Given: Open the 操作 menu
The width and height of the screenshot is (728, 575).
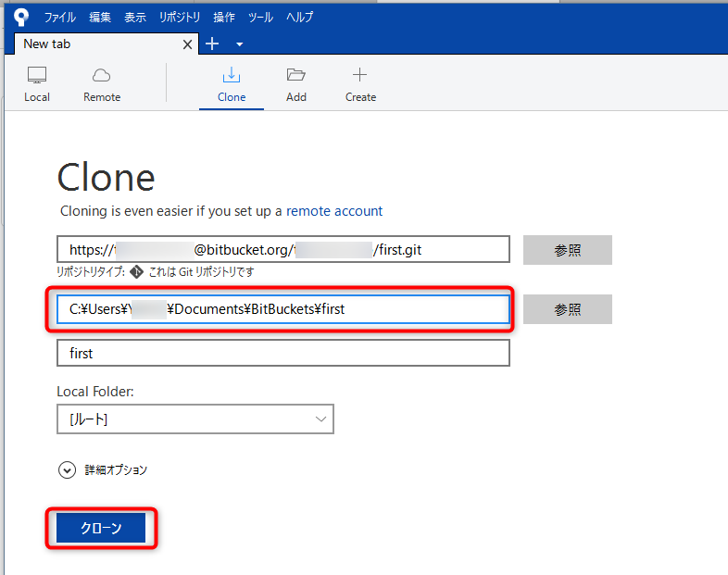Looking at the screenshot, I should pyautogui.click(x=224, y=18).
